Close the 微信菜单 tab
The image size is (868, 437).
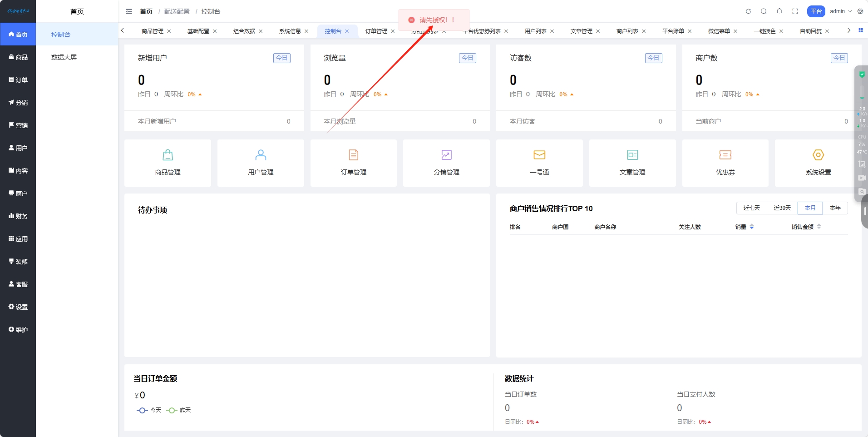tap(735, 31)
